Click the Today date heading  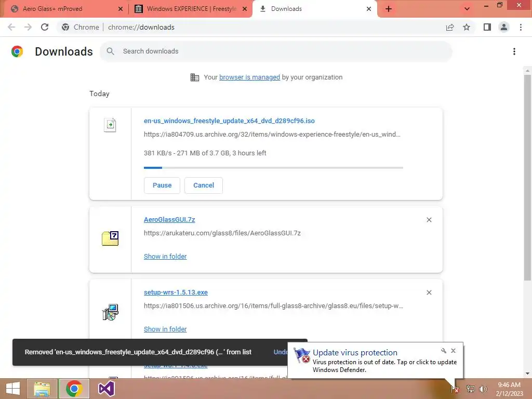(99, 94)
